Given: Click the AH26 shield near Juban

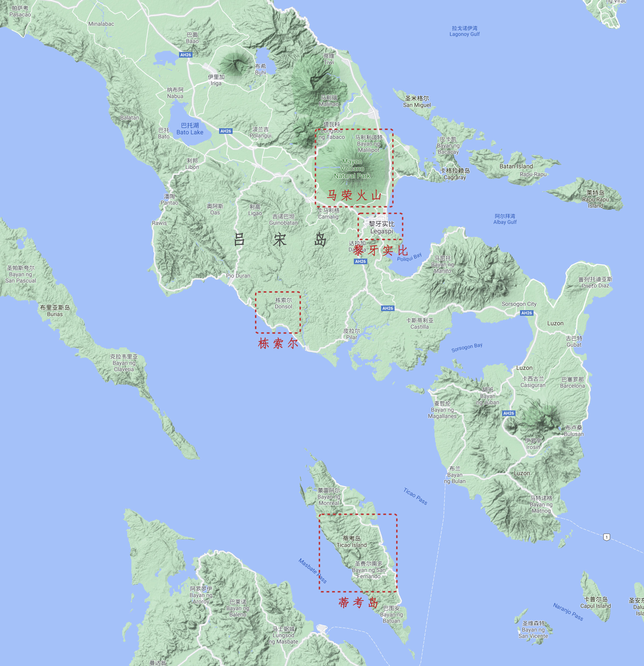Looking at the screenshot, I should pyautogui.click(x=509, y=413).
